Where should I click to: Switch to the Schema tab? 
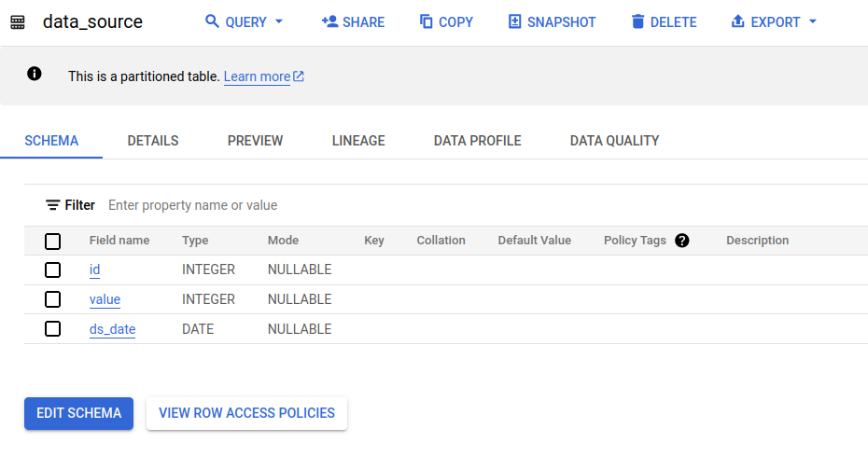coord(51,141)
